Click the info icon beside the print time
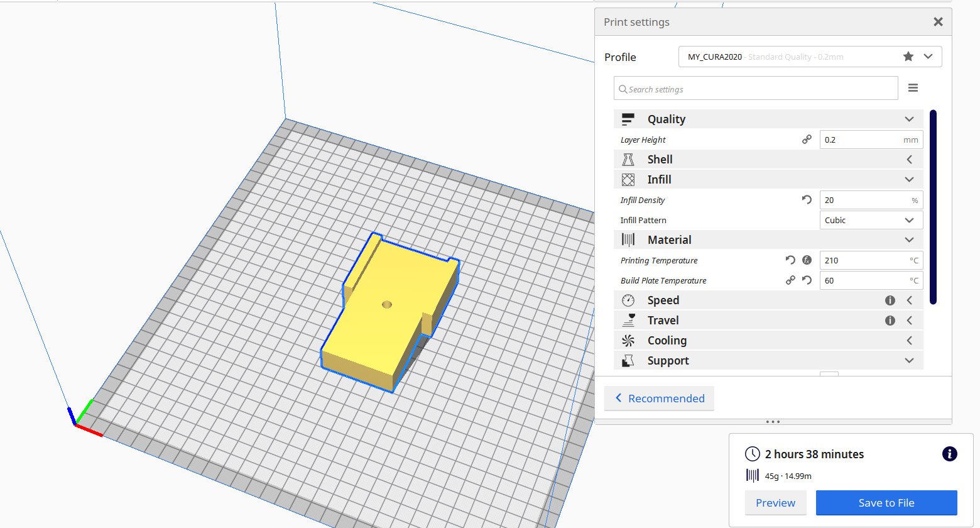980x528 pixels. 950,454
